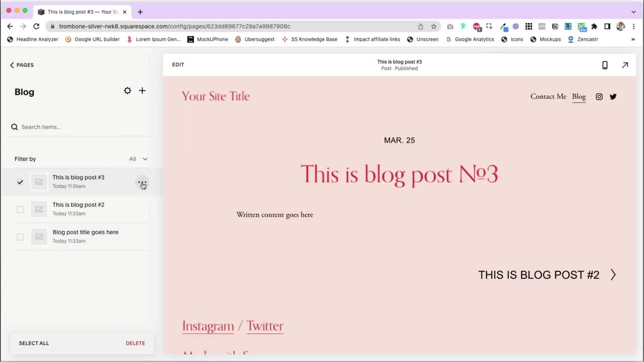Image resolution: width=644 pixels, height=362 pixels.
Task: Open the Instagram icon in site header
Action: 599,97
